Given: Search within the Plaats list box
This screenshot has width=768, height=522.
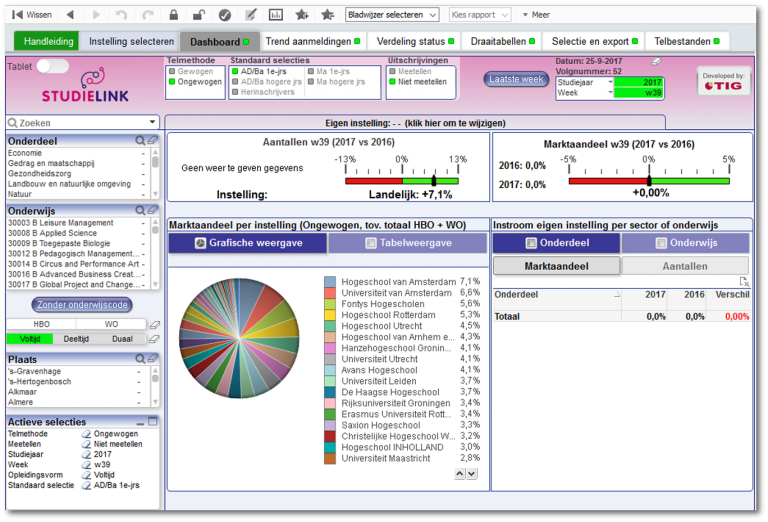Looking at the screenshot, I should tap(140, 359).
